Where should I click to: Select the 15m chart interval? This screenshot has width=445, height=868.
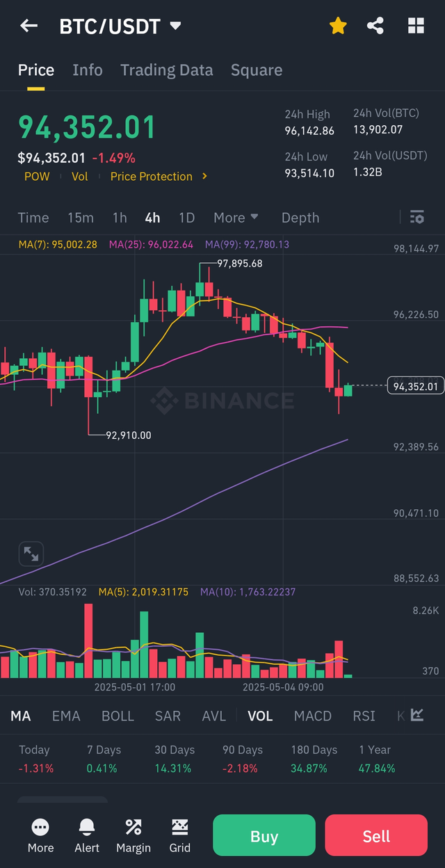(x=81, y=218)
